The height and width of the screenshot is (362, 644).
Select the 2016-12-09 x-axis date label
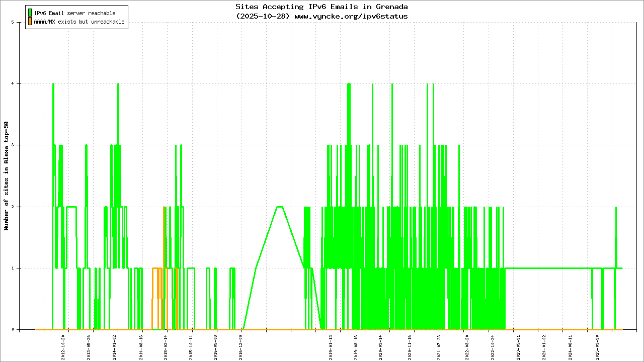241,345
